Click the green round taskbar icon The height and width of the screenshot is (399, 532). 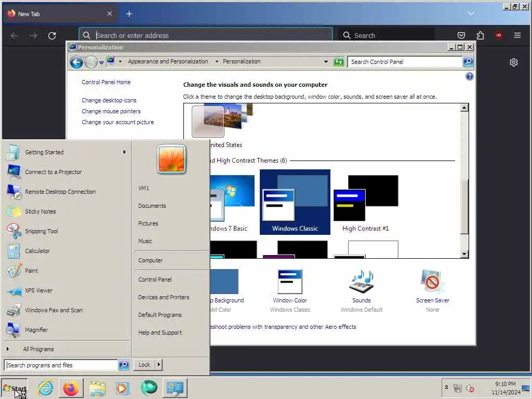[149, 388]
